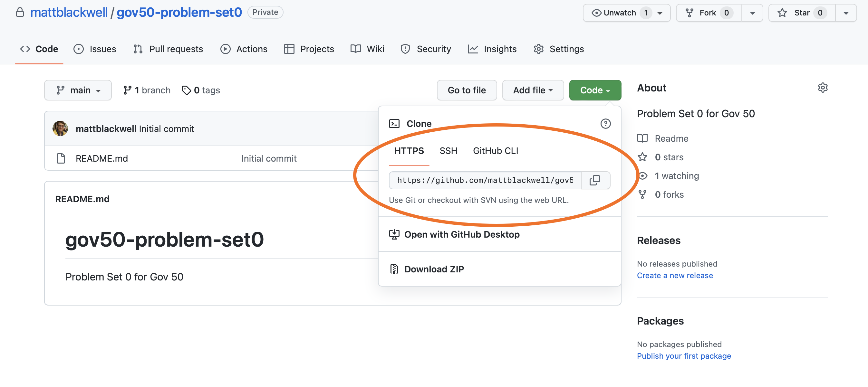Screen dimensions: 868x387
Task: Click the Go to file button
Action: click(467, 89)
